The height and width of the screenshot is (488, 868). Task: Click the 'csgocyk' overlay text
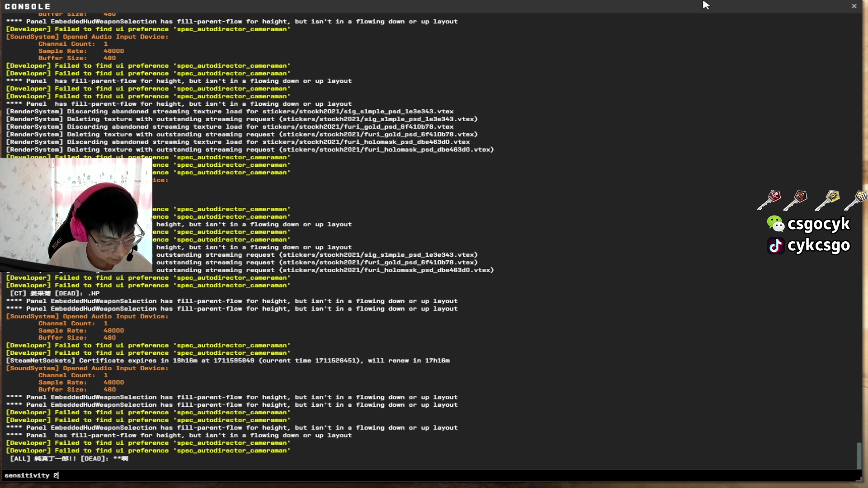pyautogui.click(x=819, y=224)
